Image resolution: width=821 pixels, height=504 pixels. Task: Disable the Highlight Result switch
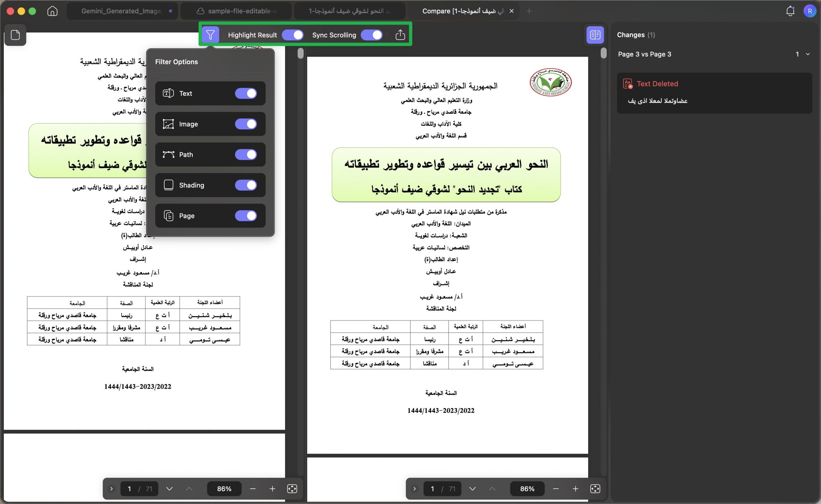click(292, 35)
